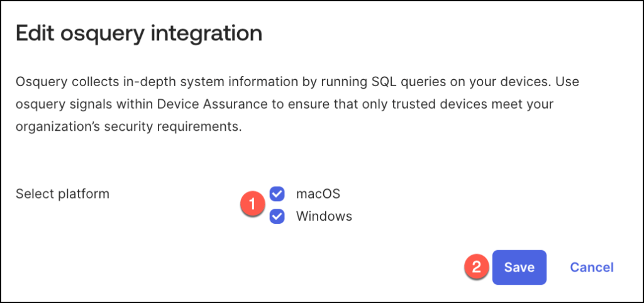Click the "Edit osquery integration" heading
The height and width of the screenshot is (303, 644).
tap(138, 34)
